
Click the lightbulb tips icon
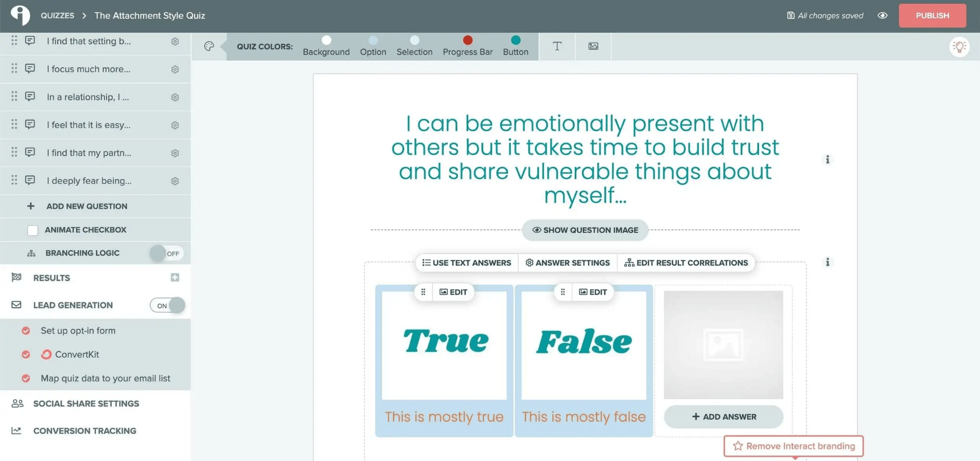[959, 47]
